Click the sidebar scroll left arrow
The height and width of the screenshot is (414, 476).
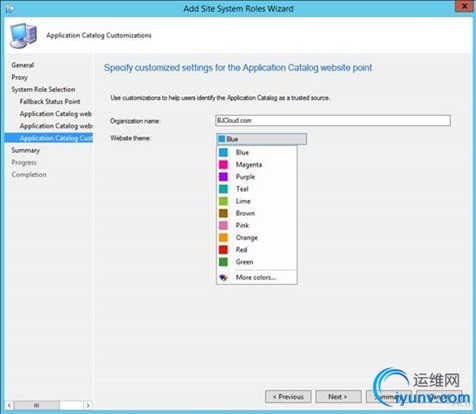click(9, 405)
